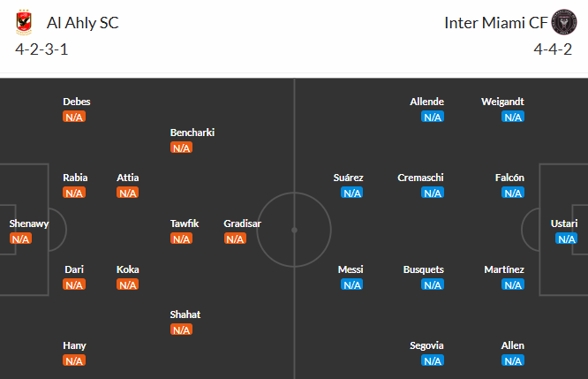Click the N/A rating under Hany
This screenshot has width=588, height=379.
click(74, 360)
